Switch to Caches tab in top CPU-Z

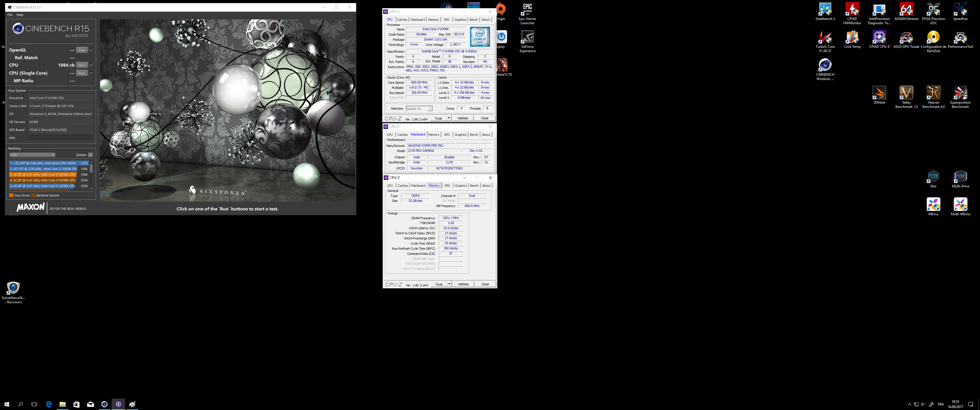coord(402,19)
